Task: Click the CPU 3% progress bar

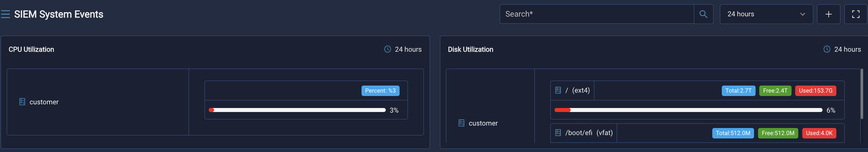Action: tap(297, 110)
